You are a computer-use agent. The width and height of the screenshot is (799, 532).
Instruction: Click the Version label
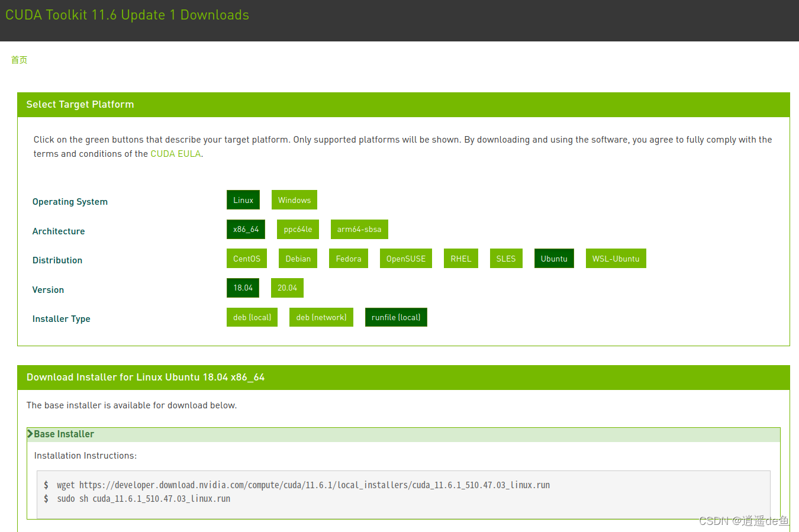pyautogui.click(x=48, y=290)
